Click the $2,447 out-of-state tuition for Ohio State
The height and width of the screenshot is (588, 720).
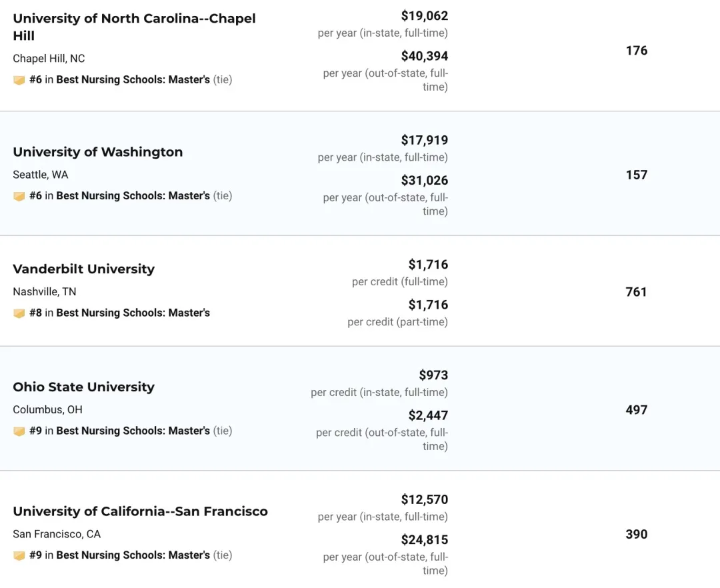click(x=428, y=415)
